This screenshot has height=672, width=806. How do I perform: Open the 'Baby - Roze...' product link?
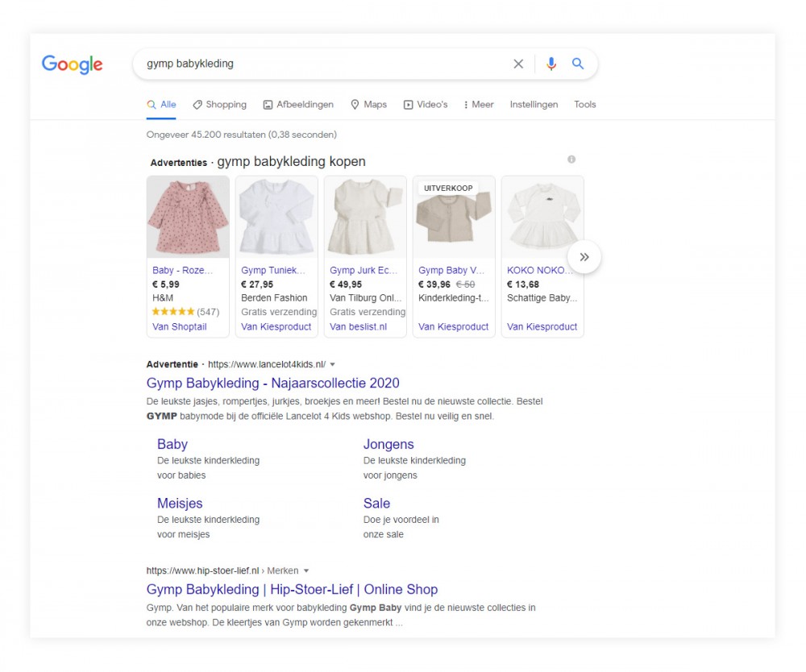(x=182, y=270)
